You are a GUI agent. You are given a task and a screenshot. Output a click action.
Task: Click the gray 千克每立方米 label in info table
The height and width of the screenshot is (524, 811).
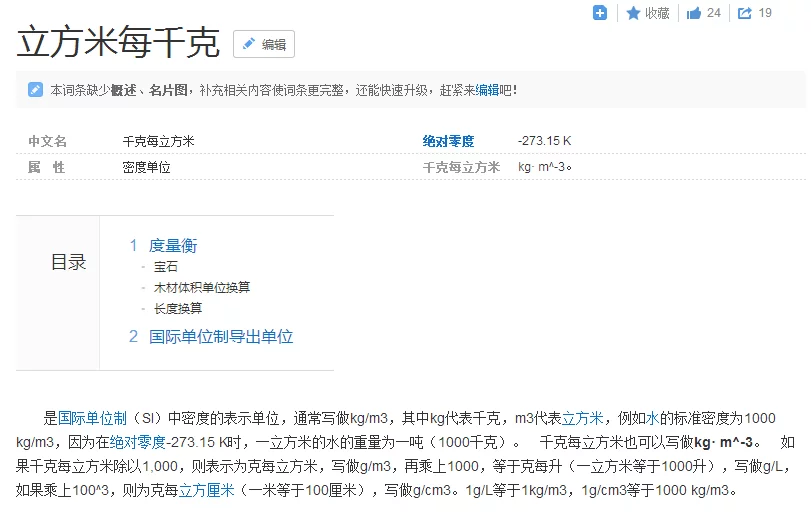coord(461,167)
